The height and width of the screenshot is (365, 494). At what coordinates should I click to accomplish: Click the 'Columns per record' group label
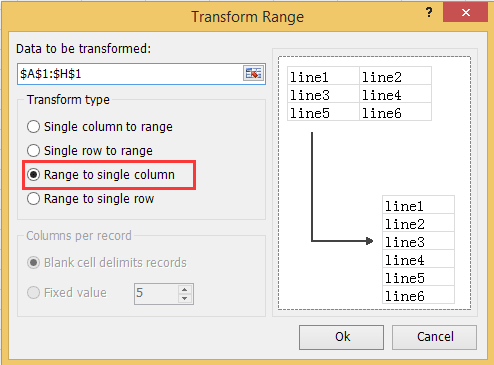tap(79, 236)
